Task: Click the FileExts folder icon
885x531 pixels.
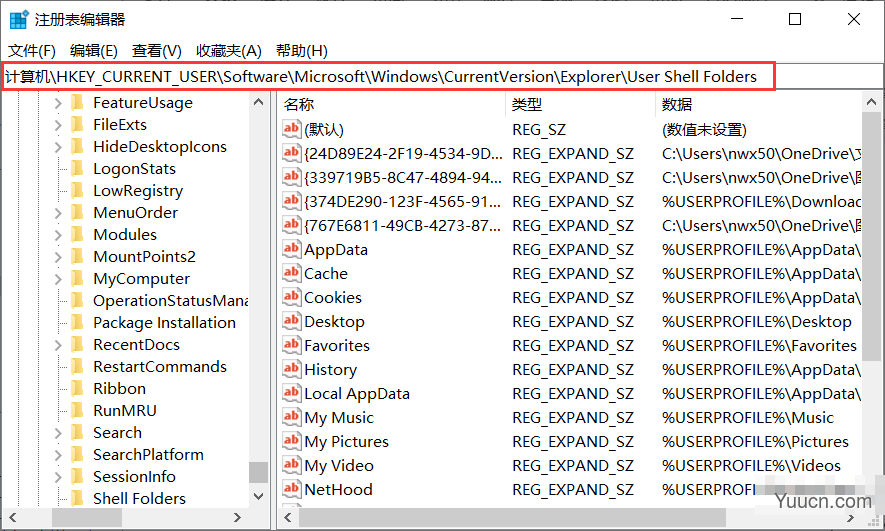Action: [x=78, y=125]
